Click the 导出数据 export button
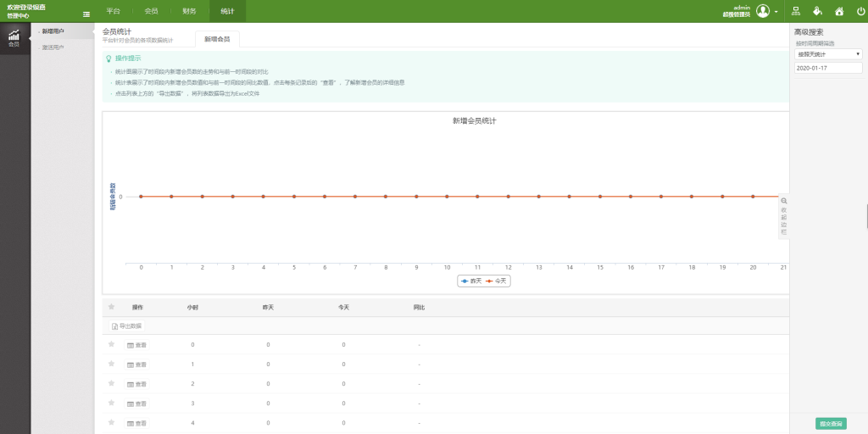 (x=127, y=325)
